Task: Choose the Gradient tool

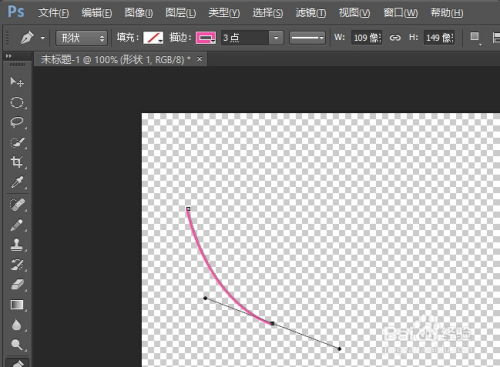Action: (x=17, y=305)
